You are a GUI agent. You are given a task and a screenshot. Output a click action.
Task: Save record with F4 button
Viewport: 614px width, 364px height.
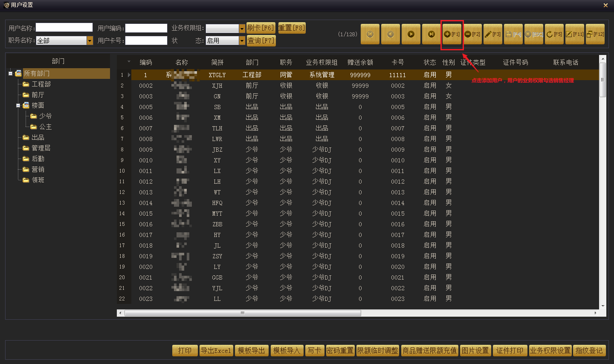513,34
